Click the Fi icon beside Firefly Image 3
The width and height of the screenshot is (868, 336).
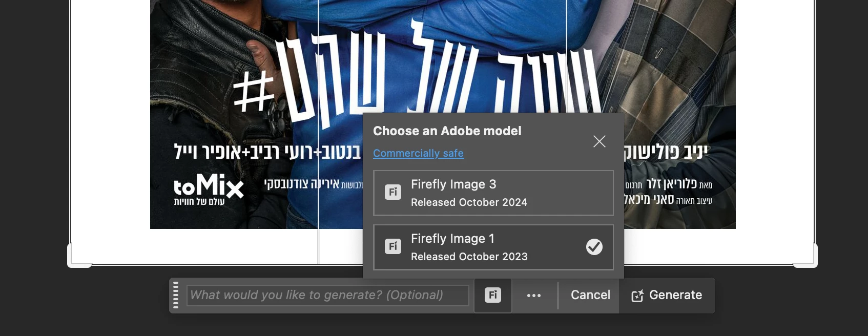393,192
